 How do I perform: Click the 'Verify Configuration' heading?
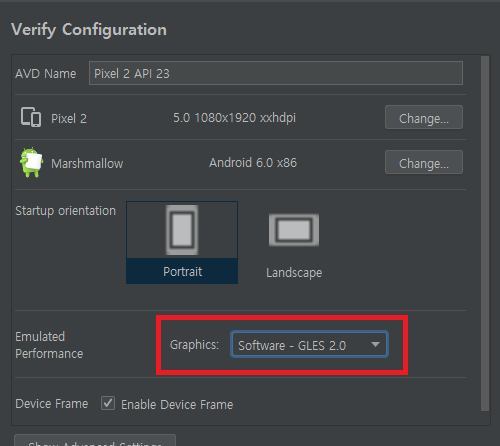coord(89,30)
